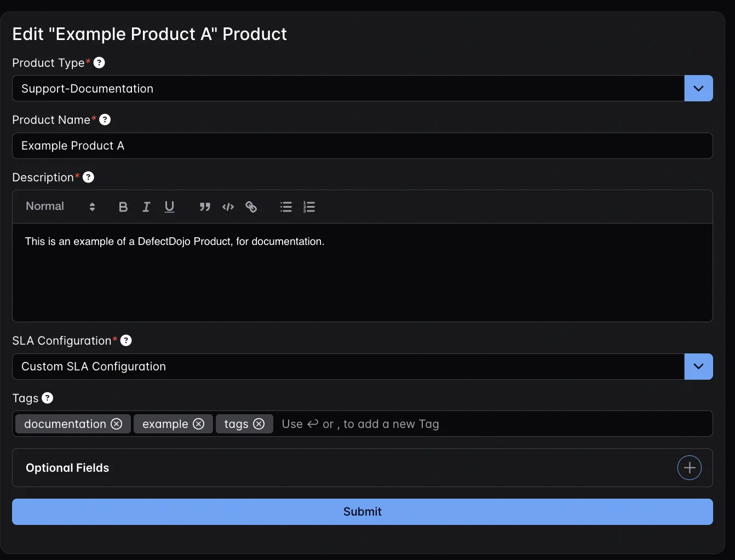The height and width of the screenshot is (560, 735).
Task: Toggle bold formatting in description editor
Action: [123, 207]
